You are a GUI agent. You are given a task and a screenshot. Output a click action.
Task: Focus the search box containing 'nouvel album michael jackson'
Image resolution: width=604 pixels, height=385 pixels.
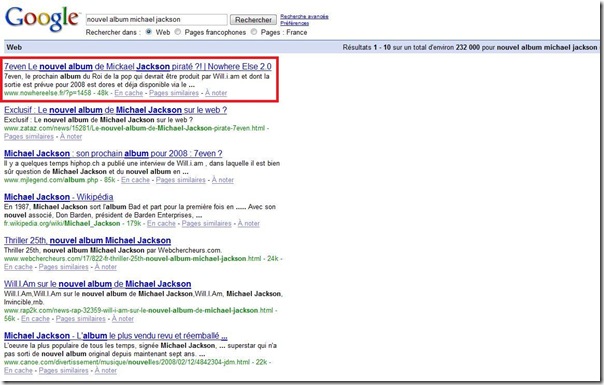(156, 19)
